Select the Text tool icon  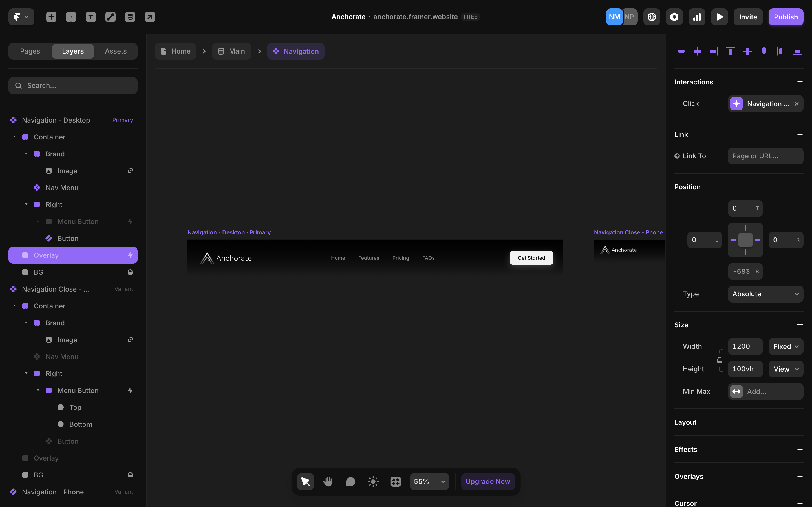pos(91,17)
